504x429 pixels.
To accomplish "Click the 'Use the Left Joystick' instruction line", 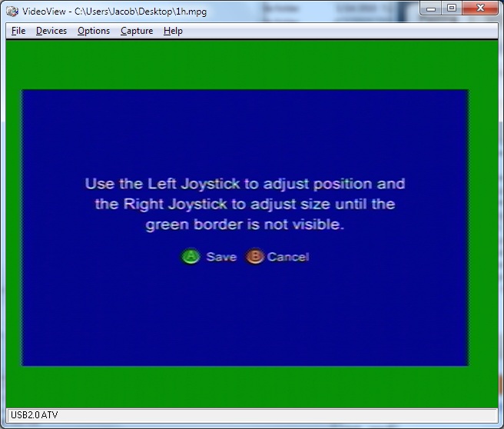I will [x=245, y=184].
